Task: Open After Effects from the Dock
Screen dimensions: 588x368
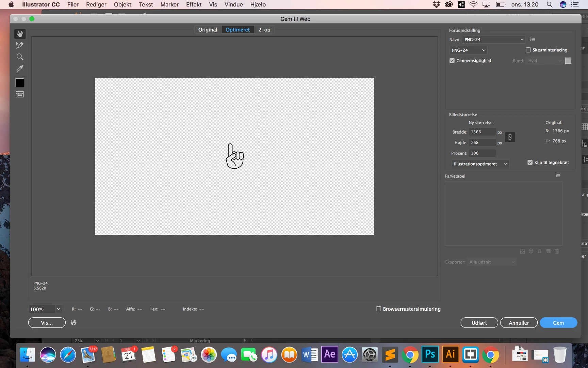Action: (329, 355)
